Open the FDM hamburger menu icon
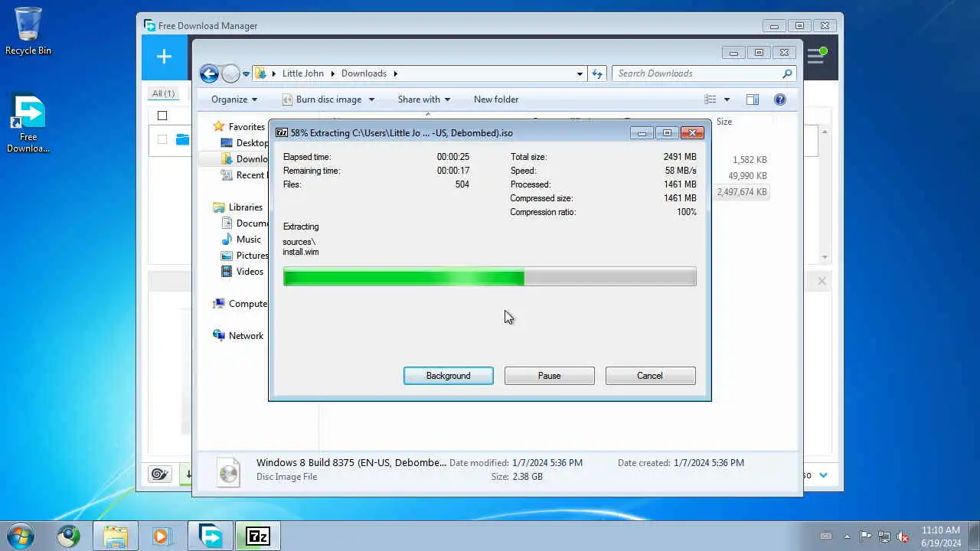This screenshot has height=551, width=980. tap(816, 57)
